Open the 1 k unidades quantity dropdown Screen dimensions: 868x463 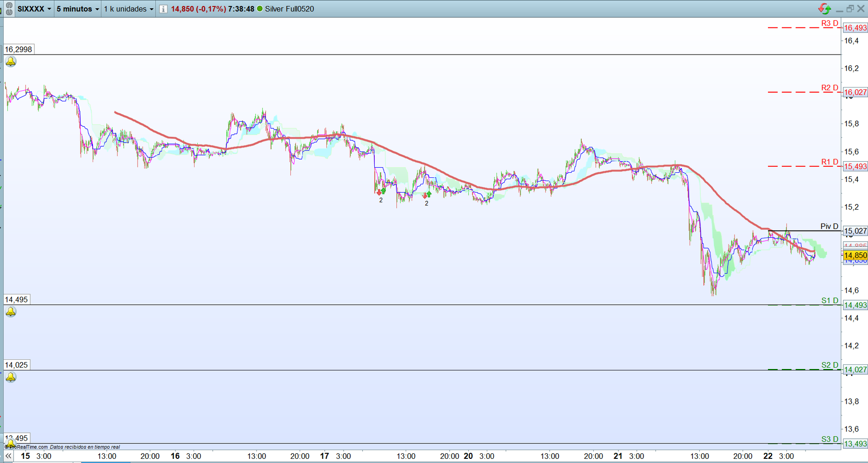(127, 8)
